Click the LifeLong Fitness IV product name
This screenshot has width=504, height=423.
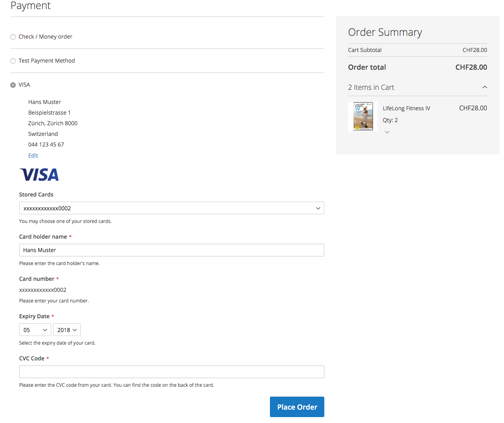pos(406,108)
